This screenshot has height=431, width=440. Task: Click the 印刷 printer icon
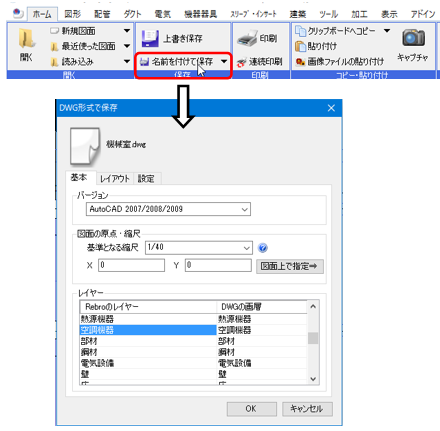click(247, 38)
